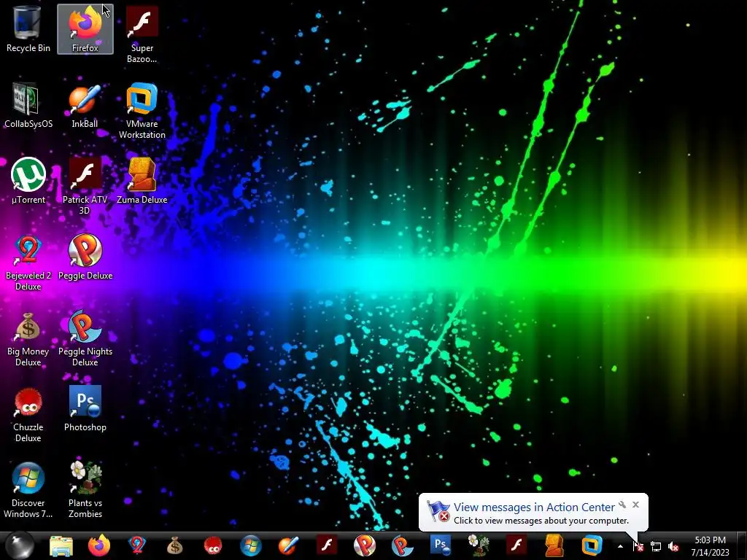Image resolution: width=747 pixels, height=560 pixels.
Task: Select the Photoshop desktop shortcut
Action: click(x=85, y=408)
